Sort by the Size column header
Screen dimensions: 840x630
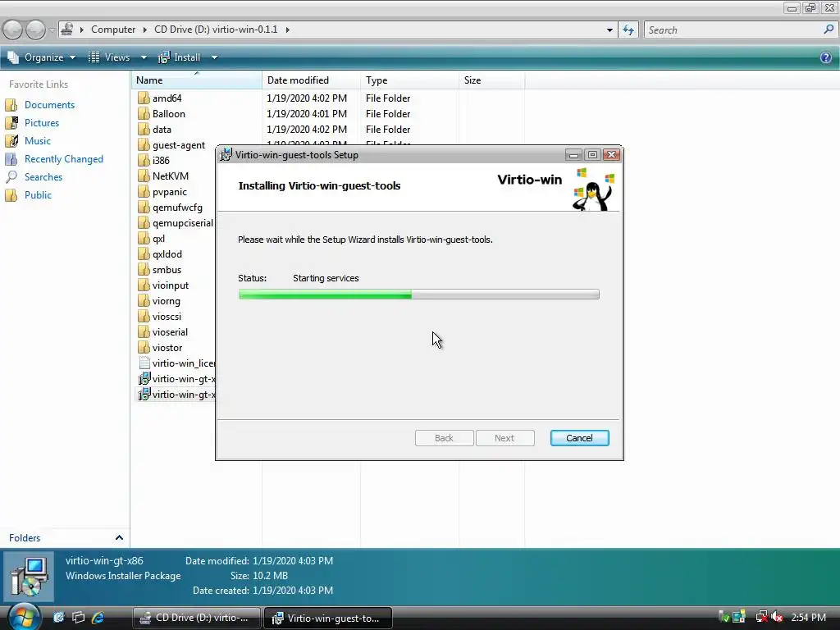pos(492,80)
